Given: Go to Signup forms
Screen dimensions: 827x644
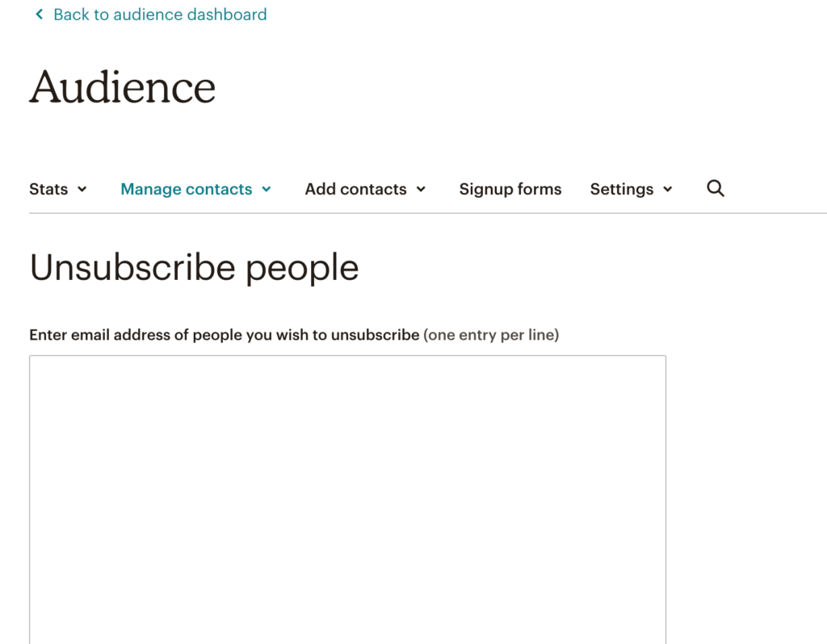Looking at the screenshot, I should [x=510, y=189].
